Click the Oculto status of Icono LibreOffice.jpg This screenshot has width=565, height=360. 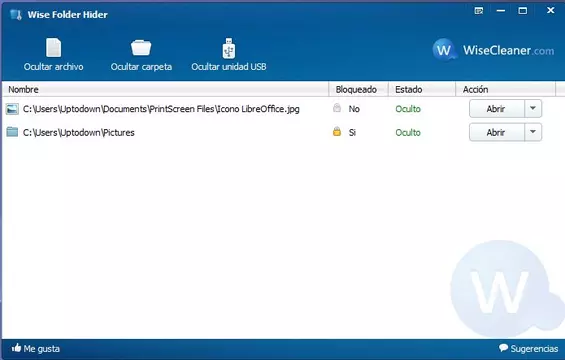408,109
